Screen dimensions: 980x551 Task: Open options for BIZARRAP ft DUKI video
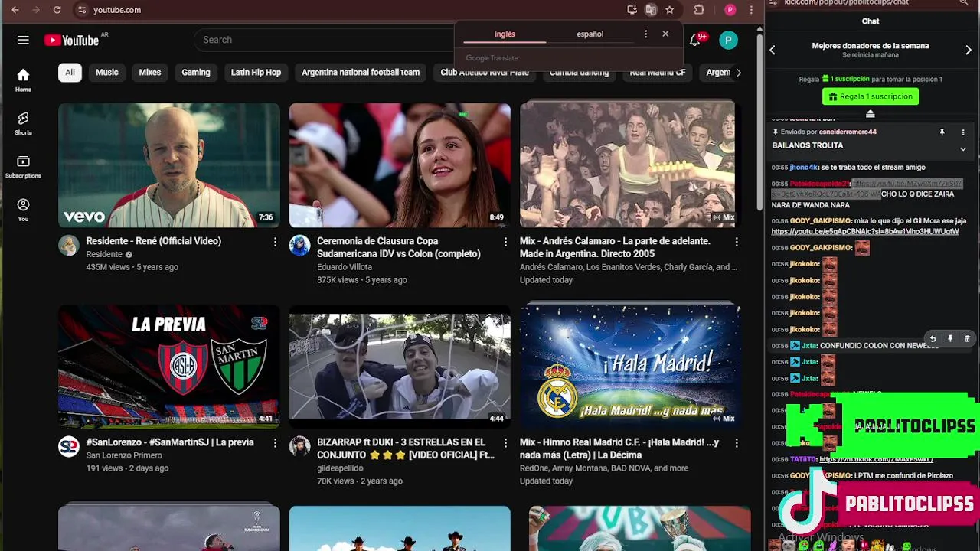click(505, 443)
